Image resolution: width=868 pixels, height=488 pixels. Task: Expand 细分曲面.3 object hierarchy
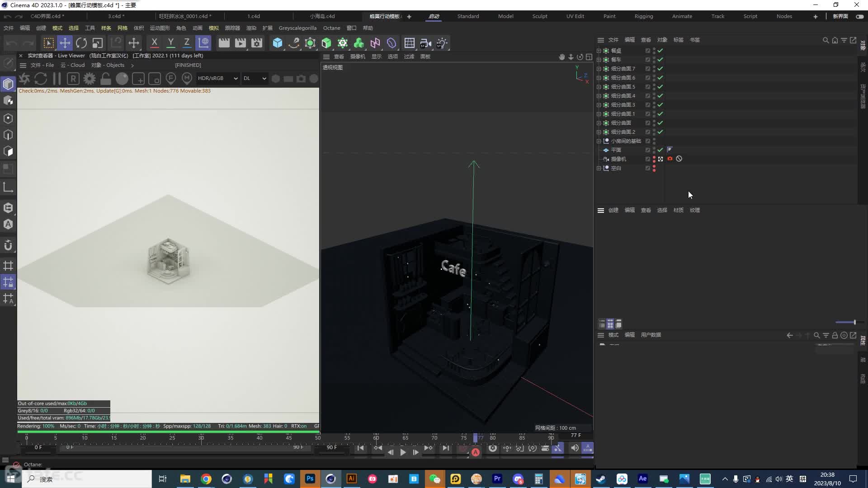click(599, 105)
